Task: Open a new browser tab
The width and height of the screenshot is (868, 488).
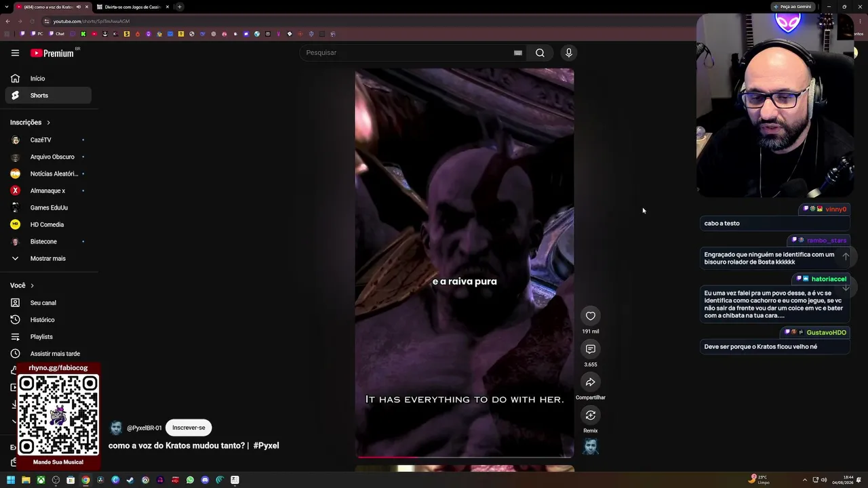Action: coord(180,7)
